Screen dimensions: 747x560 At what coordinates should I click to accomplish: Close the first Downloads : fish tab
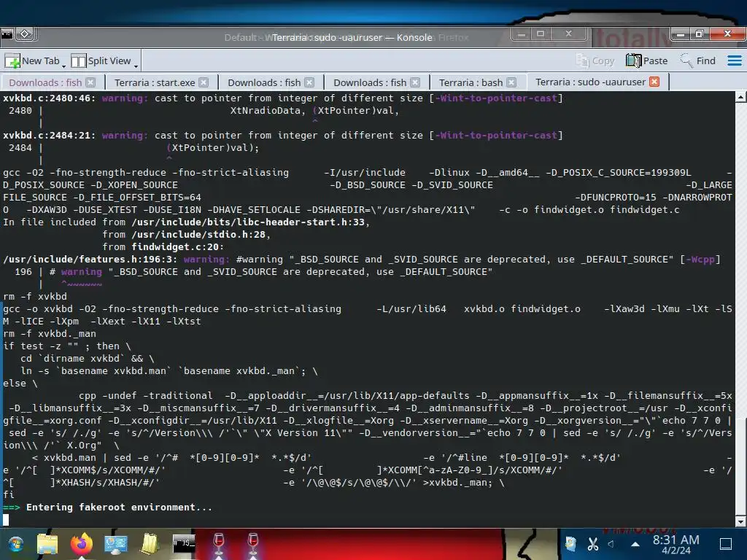pos(90,82)
